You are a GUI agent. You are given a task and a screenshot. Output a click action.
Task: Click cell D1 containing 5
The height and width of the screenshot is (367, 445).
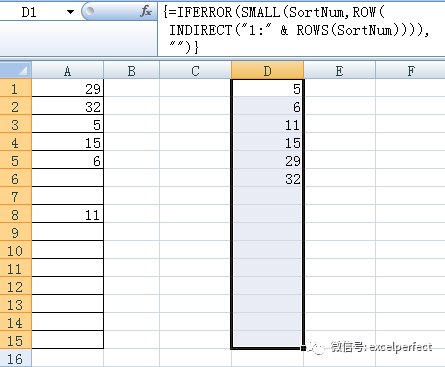click(267, 88)
